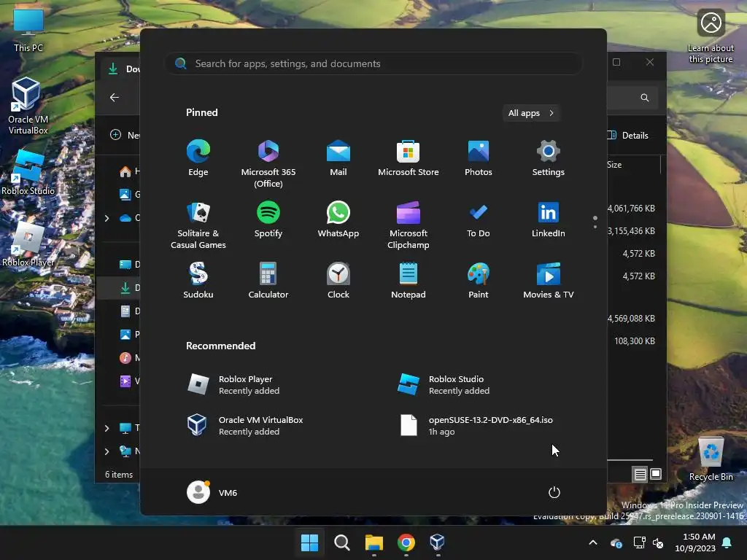Open LinkedIn app

click(x=549, y=220)
